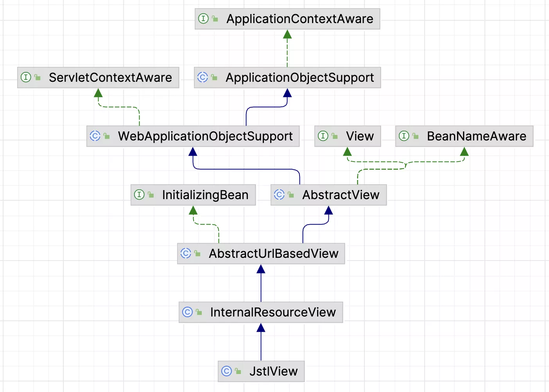
Task: Select the InitializingBean label text
Action: (x=205, y=195)
